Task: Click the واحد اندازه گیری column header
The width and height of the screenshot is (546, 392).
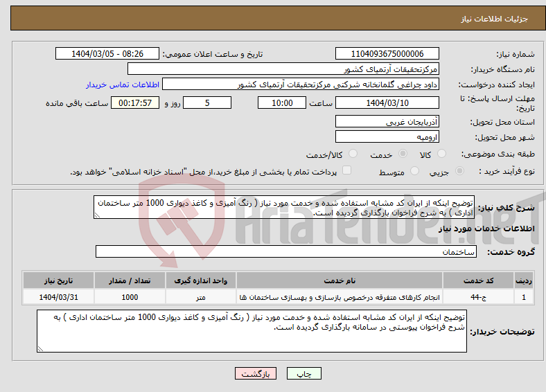Action: 200,280
